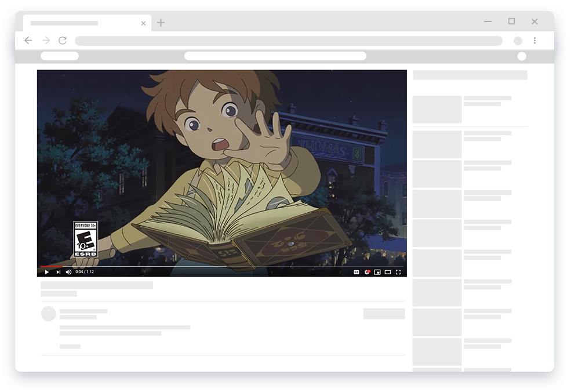Click the ESRB Everyone 10+ rating badge
This screenshot has width=571, height=392.
point(85,239)
